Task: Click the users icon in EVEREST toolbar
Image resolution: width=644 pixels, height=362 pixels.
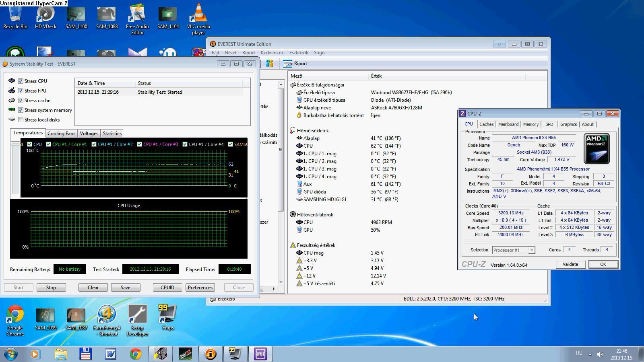Action: (269, 64)
